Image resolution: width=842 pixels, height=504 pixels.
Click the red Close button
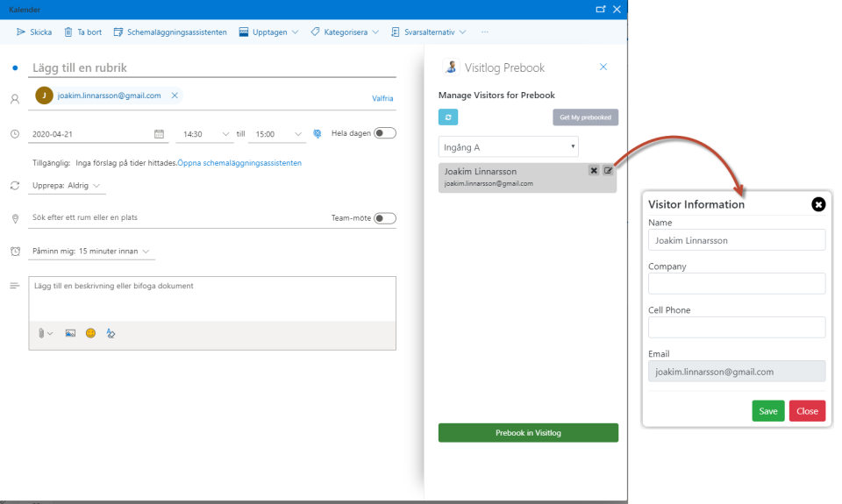pos(807,411)
